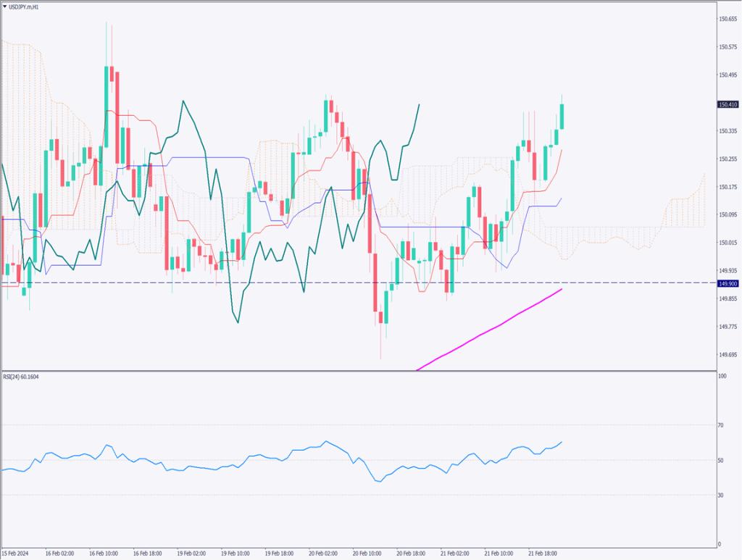Viewport: 742px width, 560px height.
Task: Click the triangle beside USDJPY.m,H1
Action: [x=5, y=7]
